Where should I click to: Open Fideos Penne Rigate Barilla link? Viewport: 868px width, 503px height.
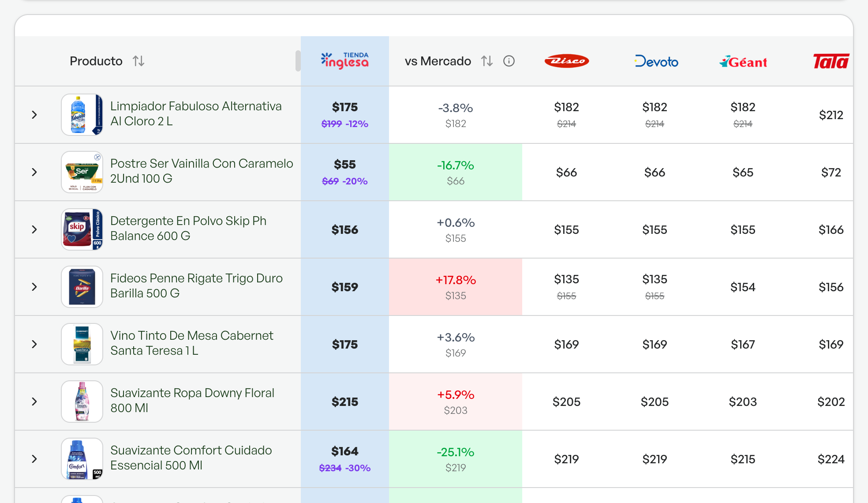(x=196, y=285)
